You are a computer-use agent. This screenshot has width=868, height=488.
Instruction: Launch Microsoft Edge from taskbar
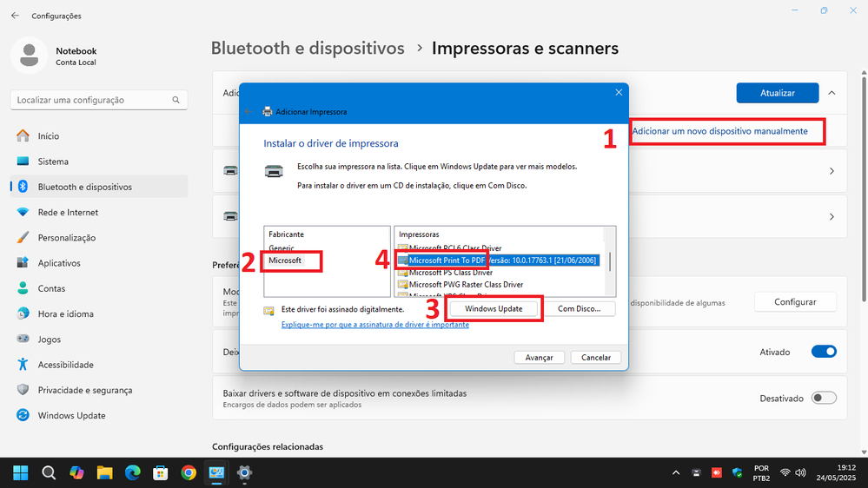133,473
